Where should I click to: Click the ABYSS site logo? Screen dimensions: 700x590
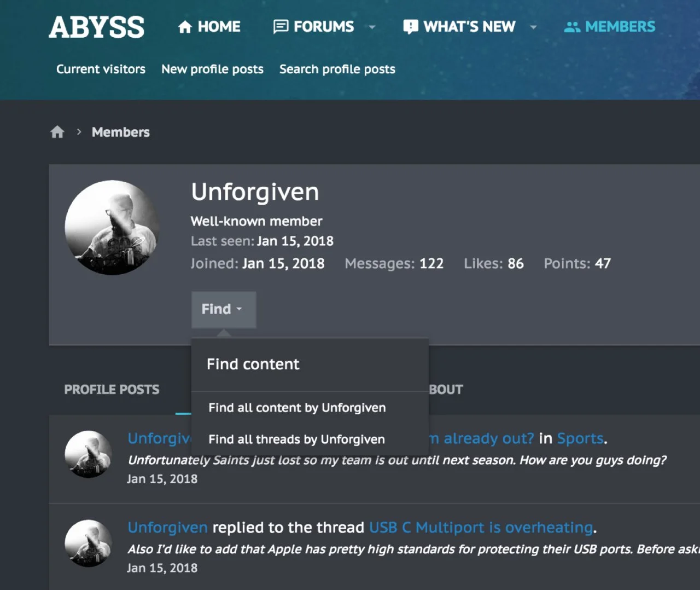tap(97, 27)
